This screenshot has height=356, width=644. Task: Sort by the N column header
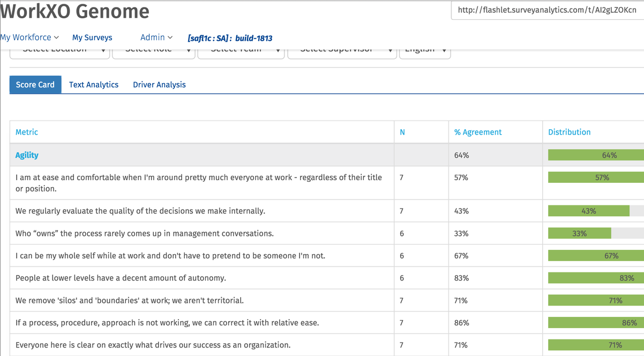pos(402,132)
